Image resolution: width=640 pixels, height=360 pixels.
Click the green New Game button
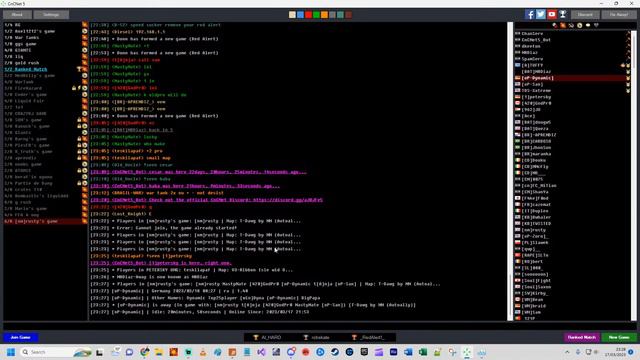pyautogui.click(x=619, y=338)
